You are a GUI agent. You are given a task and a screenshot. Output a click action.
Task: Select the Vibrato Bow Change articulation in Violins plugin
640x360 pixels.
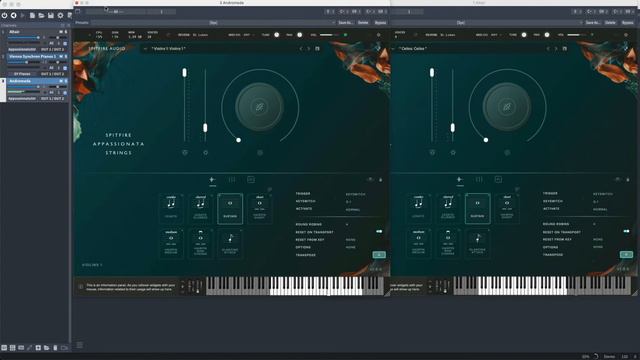click(200, 243)
